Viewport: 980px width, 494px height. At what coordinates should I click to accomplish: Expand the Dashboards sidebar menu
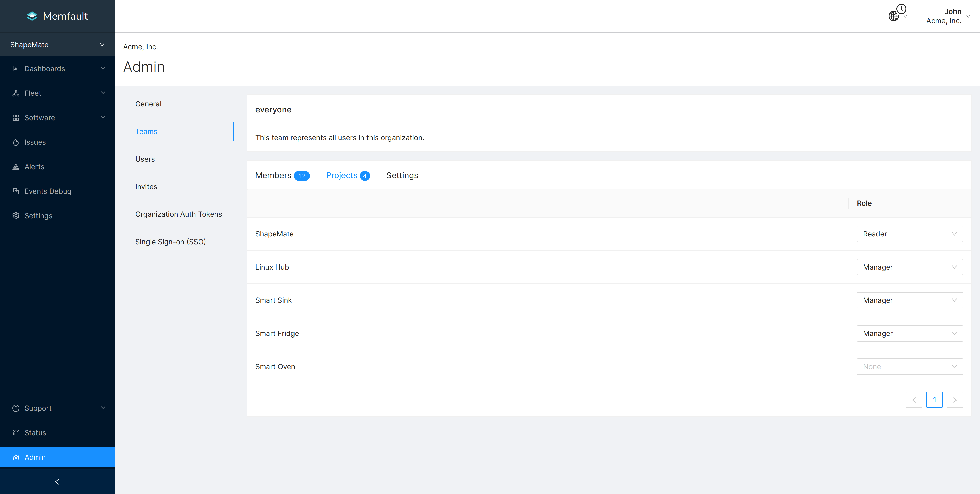tap(57, 69)
